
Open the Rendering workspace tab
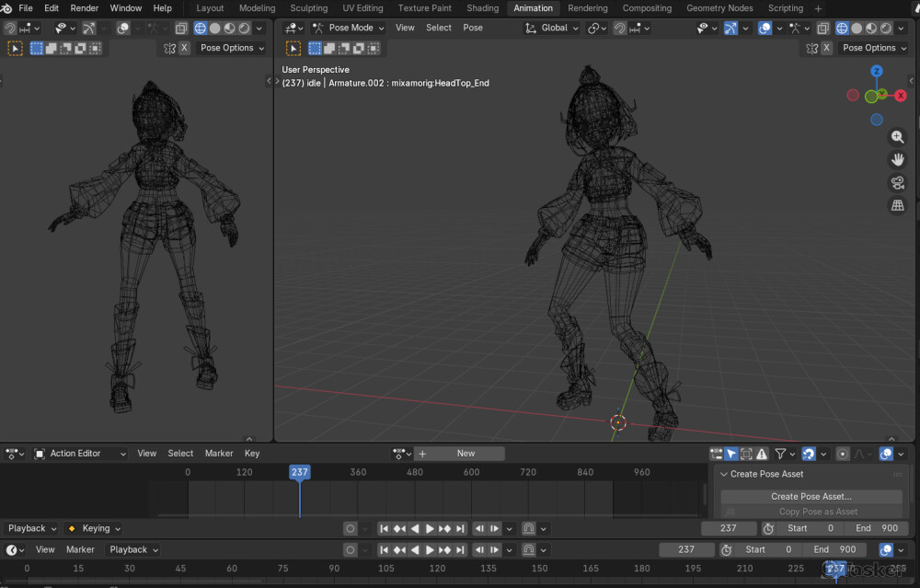587,8
